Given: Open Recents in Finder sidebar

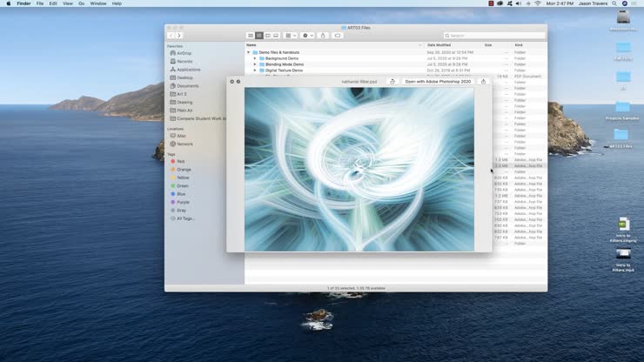Looking at the screenshot, I should pyautogui.click(x=181, y=61).
